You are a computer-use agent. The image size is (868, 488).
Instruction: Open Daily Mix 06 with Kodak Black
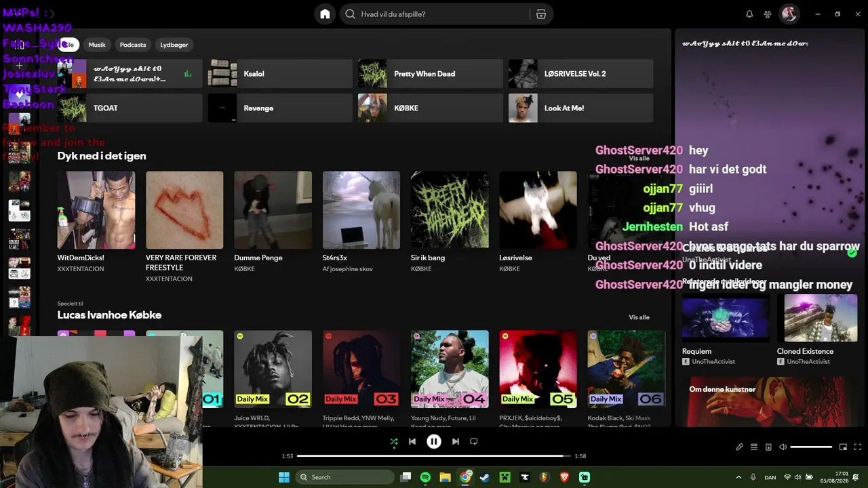[627, 369]
